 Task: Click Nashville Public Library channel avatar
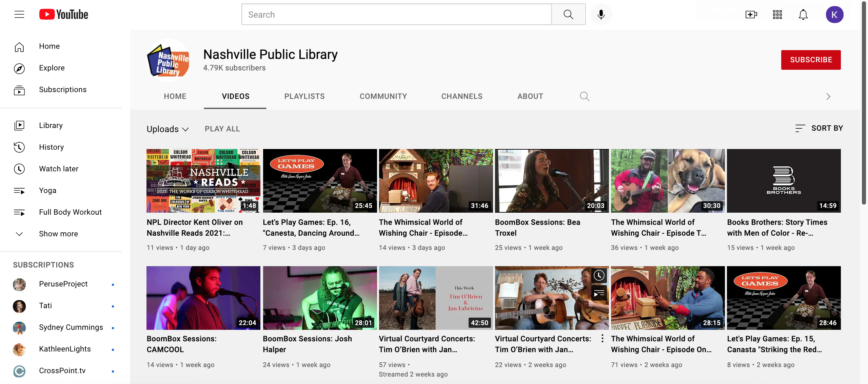click(168, 60)
